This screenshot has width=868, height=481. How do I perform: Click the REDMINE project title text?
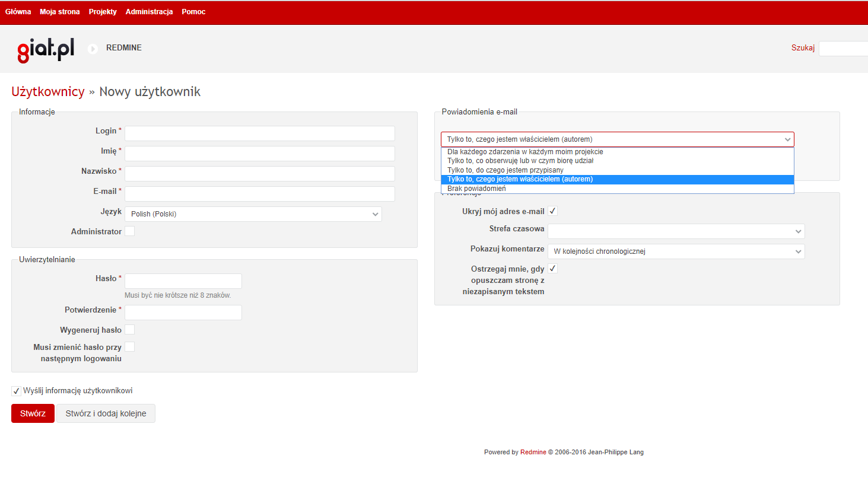(x=124, y=48)
